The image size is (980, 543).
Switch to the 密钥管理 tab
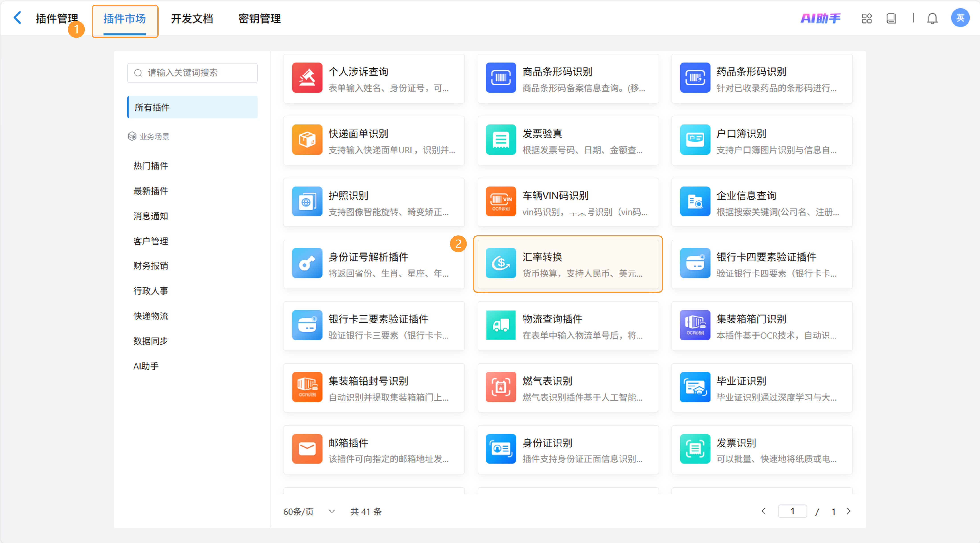[259, 19]
